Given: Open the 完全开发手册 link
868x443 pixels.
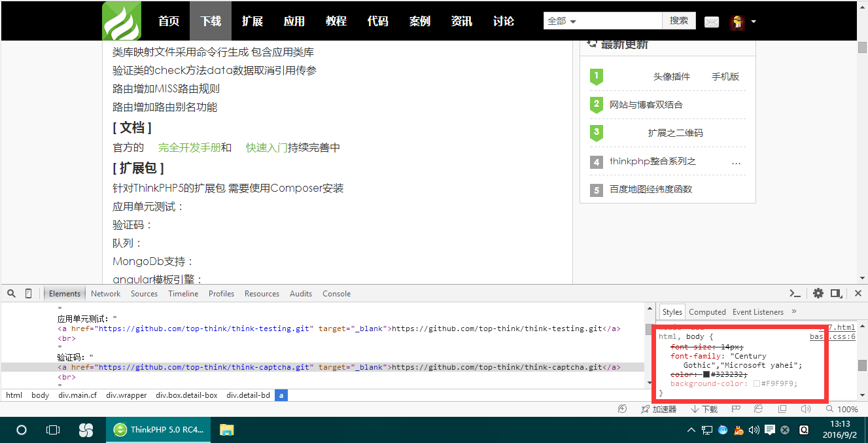Looking at the screenshot, I should tap(189, 148).
